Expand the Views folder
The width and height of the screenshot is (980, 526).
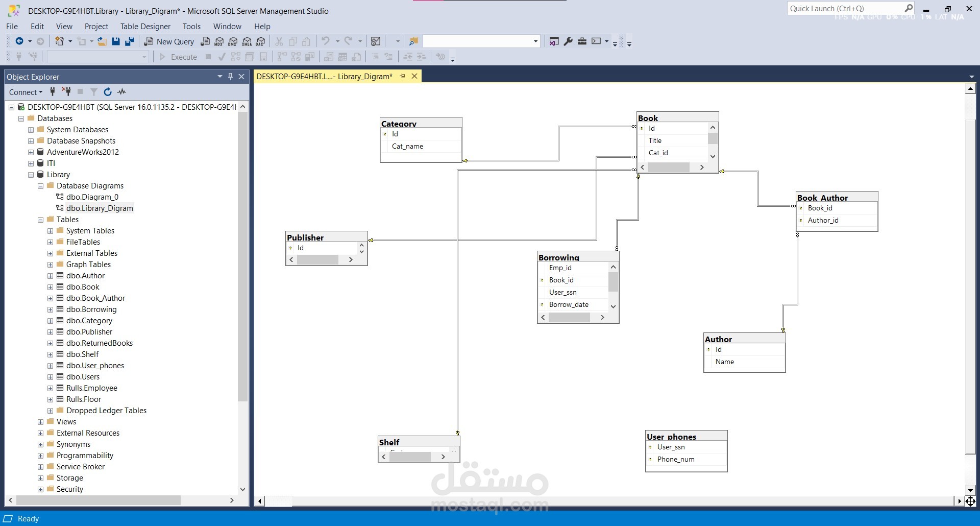(x=40, y=422)
